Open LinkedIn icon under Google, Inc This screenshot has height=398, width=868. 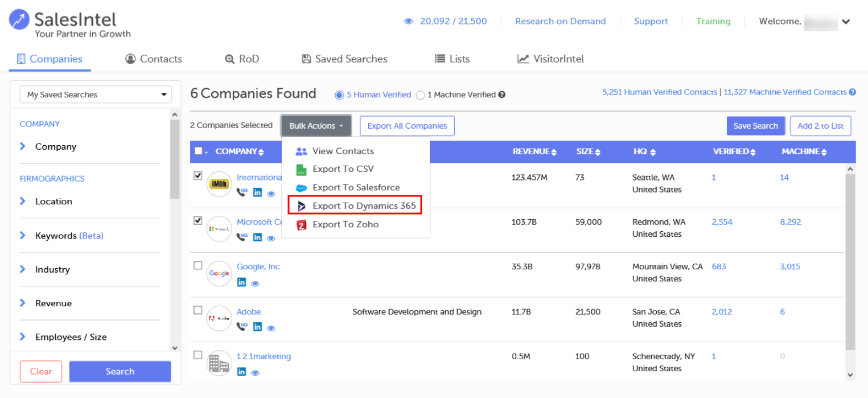coord(241,282)
